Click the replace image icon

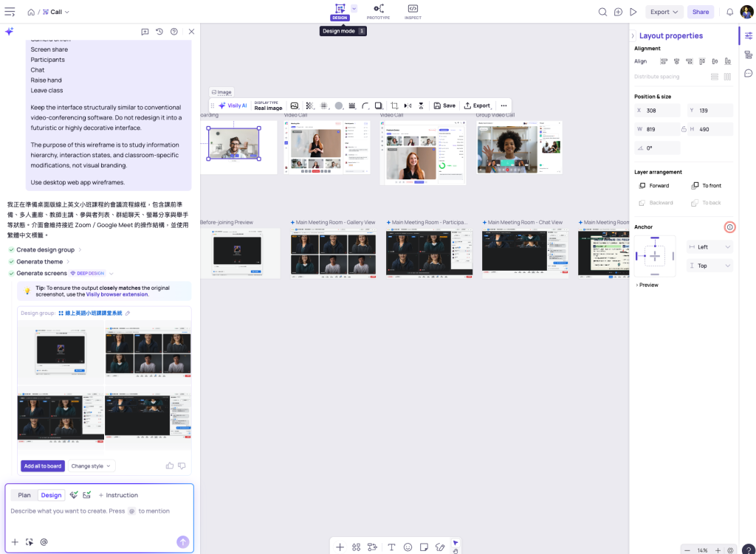295,105
